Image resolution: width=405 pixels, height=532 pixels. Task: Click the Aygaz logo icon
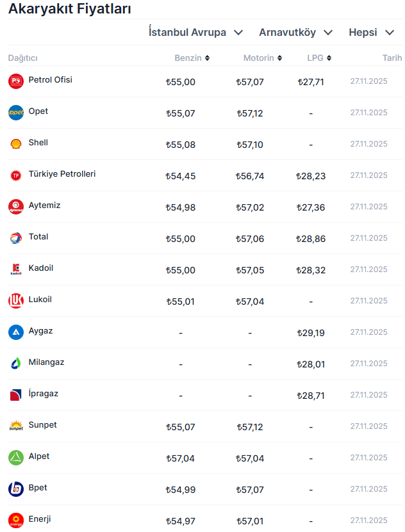[x=16, y=332]
